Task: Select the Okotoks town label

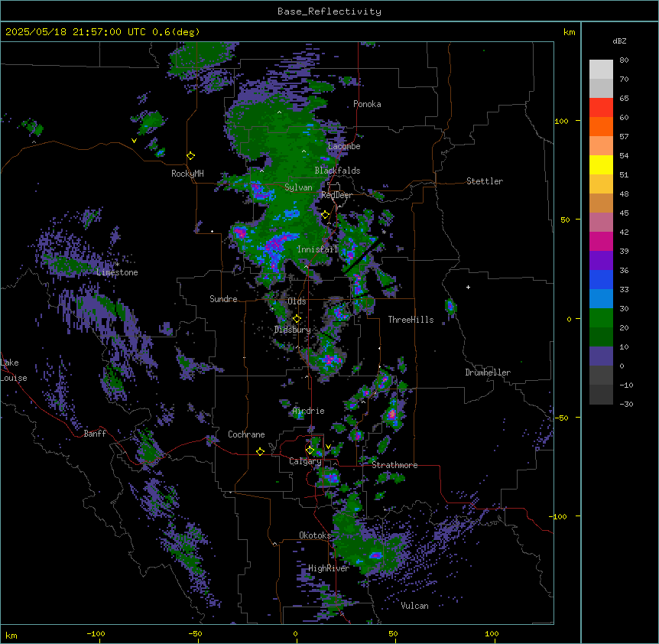Action: click(315, 535)
